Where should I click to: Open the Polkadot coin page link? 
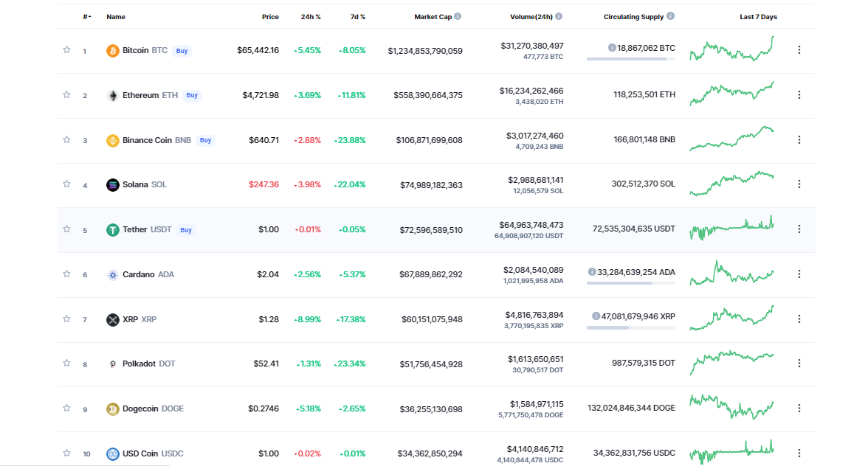149,364
